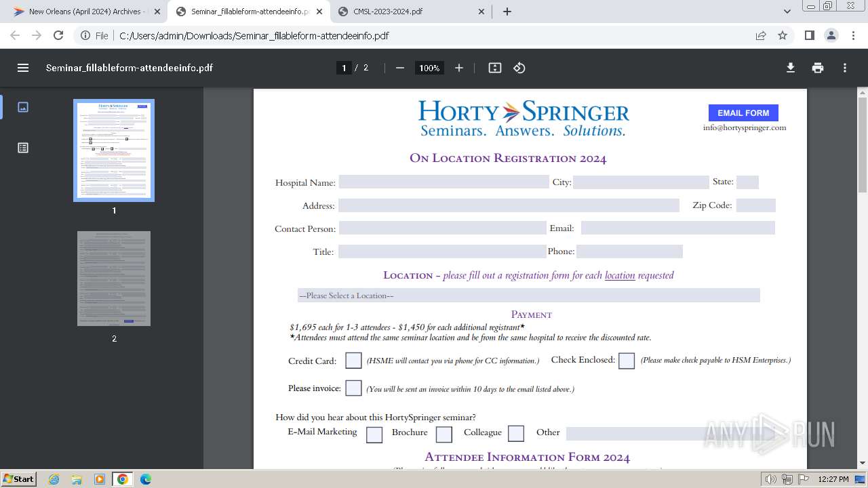Image resolution: width=868 pixels, height=488 pixels.
Task: Open the Please Select a Location dropdown
Action: tap(529, 296)
